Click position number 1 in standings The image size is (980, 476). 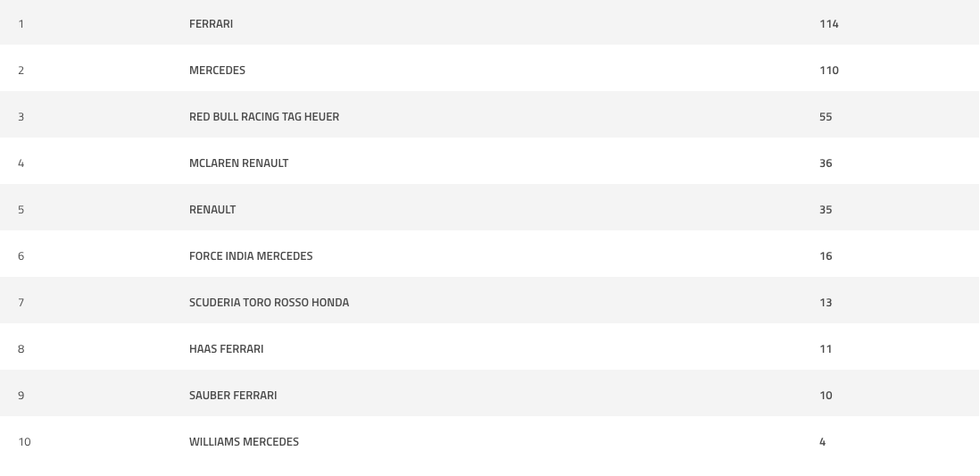[21, 24]
